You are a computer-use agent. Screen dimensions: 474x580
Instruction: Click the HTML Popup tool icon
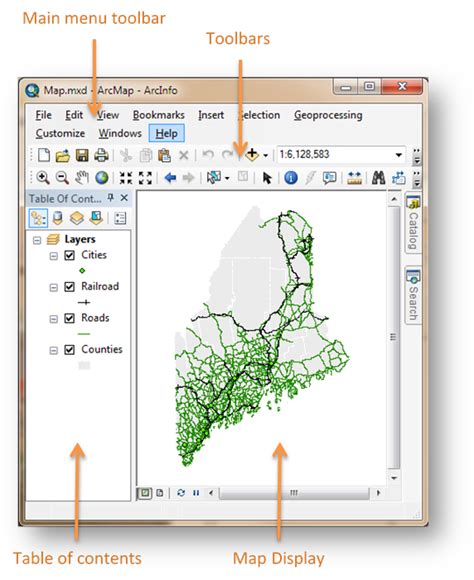(329, 178)
